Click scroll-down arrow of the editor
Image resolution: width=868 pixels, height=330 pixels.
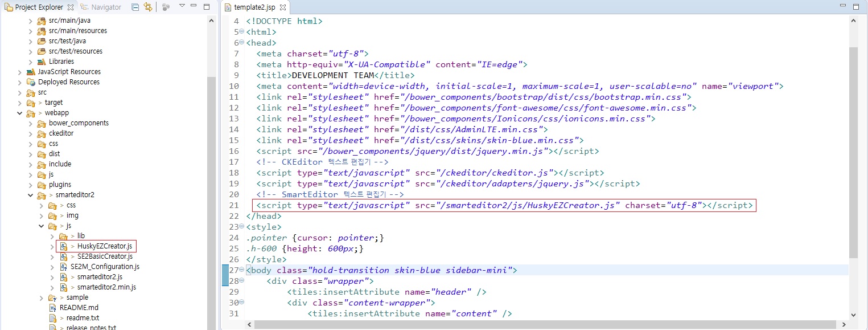point(853,315)
